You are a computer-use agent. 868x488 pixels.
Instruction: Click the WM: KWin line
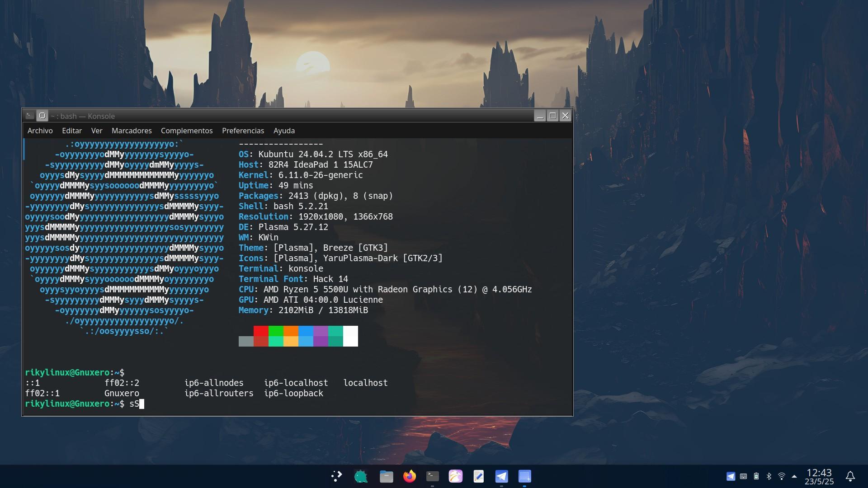point(259,238)
